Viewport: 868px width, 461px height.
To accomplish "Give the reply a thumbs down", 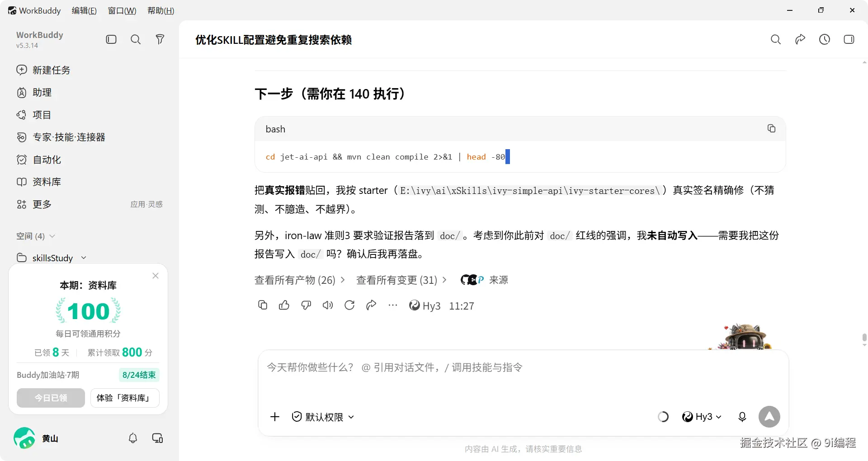I will click(x=306, y=305).
